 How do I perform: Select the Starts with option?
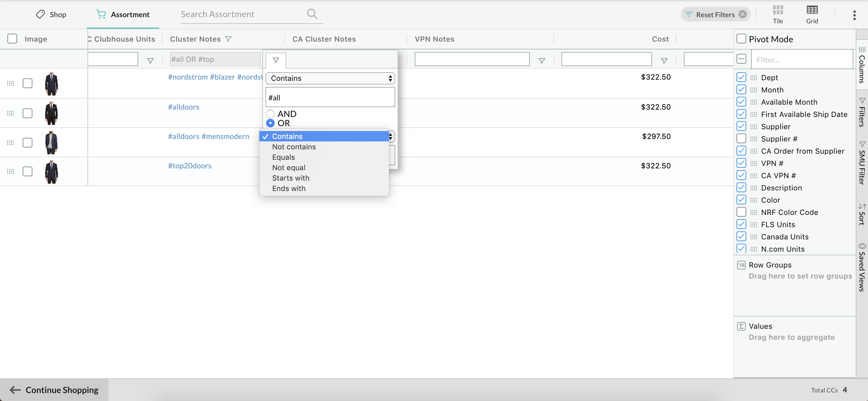pyautogui.click(x=291, y=178)
